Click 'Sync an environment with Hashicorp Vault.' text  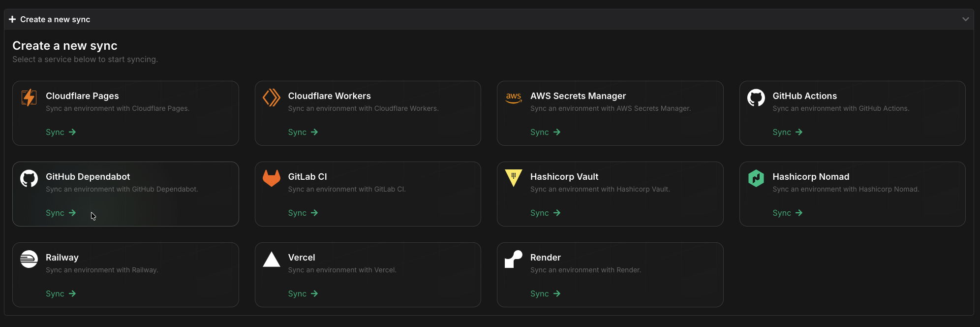pyautogui.click(x=600, y=189)
